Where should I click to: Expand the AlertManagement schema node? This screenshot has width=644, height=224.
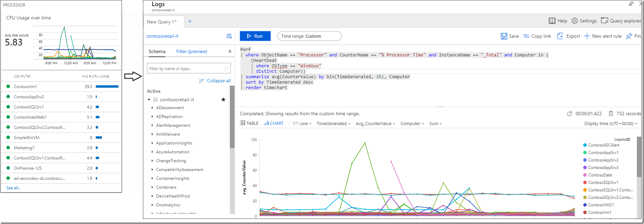point(152,125)
